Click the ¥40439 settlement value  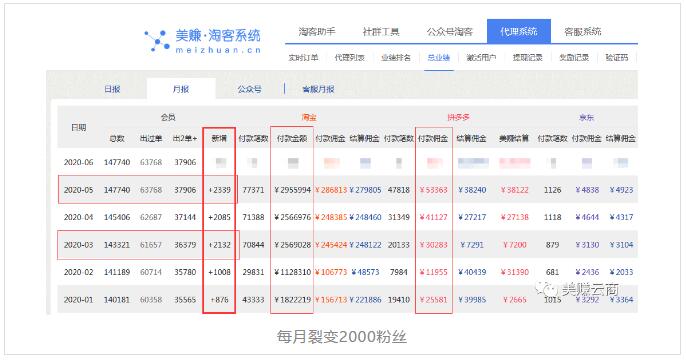(472, 272)
